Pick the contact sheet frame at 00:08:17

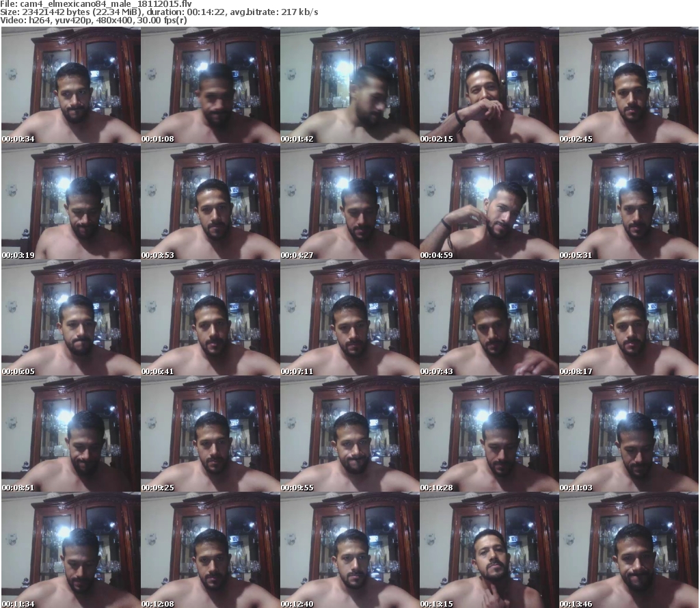(629, 317)
